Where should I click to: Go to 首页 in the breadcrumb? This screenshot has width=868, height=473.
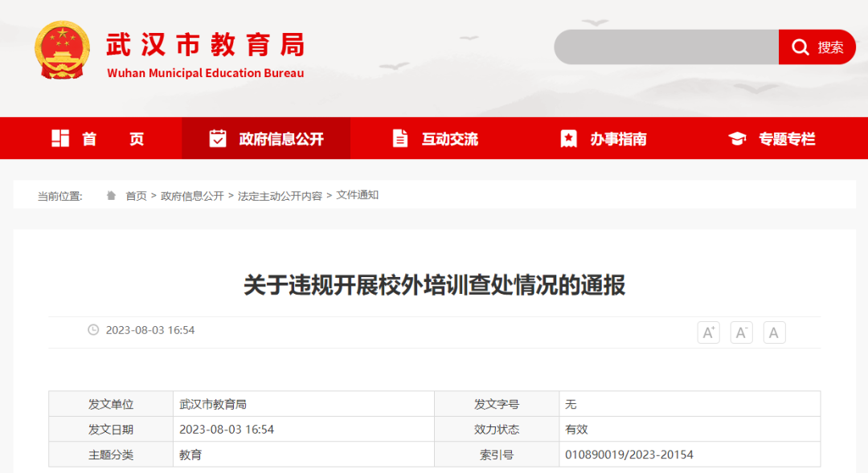[x=136, y=196]
